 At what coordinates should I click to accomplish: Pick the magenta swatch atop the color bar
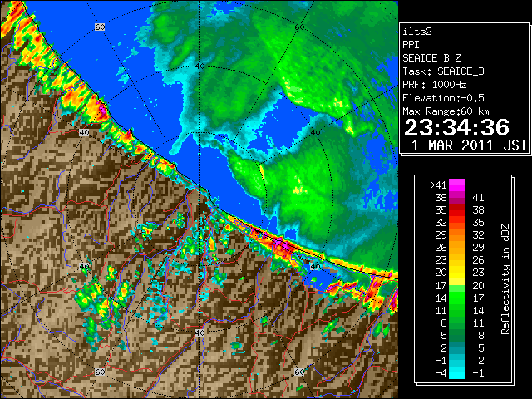tap(457, 185)
